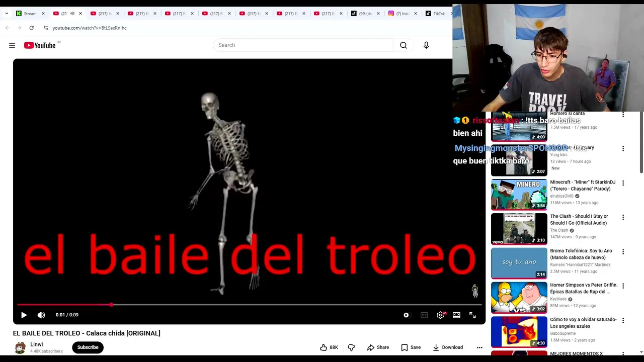View site information icon in address bar

point(46,28)
